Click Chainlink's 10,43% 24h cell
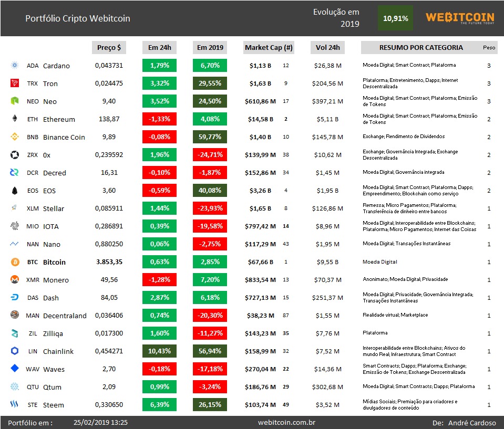 (x=159, y=351)
